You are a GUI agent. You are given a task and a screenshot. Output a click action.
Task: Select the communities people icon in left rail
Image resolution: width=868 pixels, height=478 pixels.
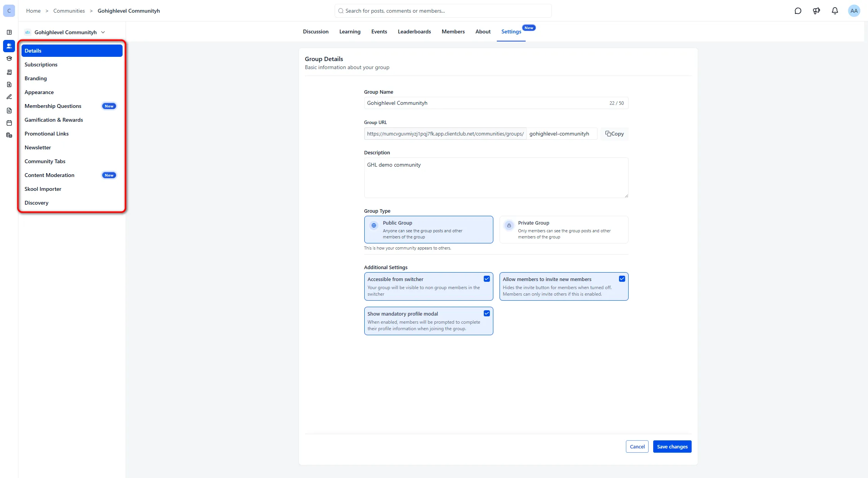(9, 46)
